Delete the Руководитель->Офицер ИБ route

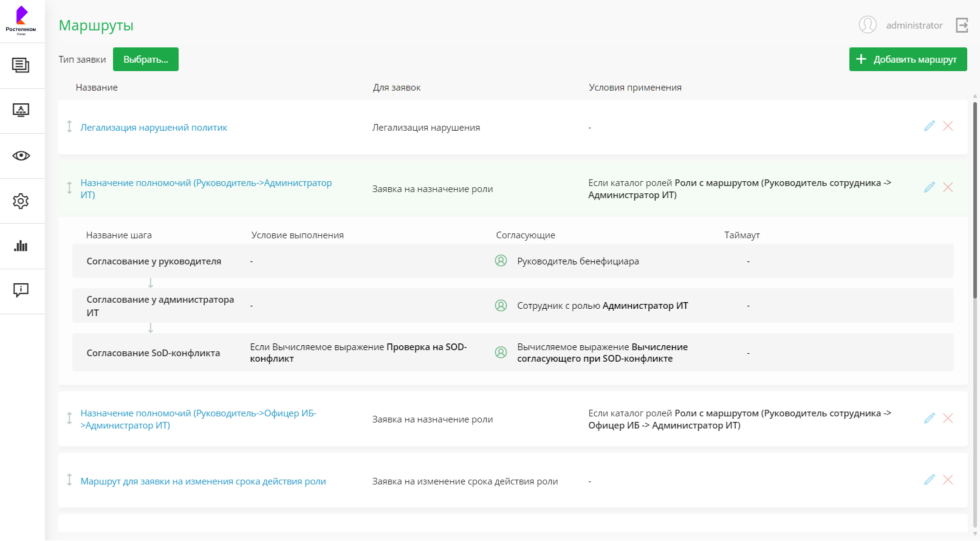point(948,418)
